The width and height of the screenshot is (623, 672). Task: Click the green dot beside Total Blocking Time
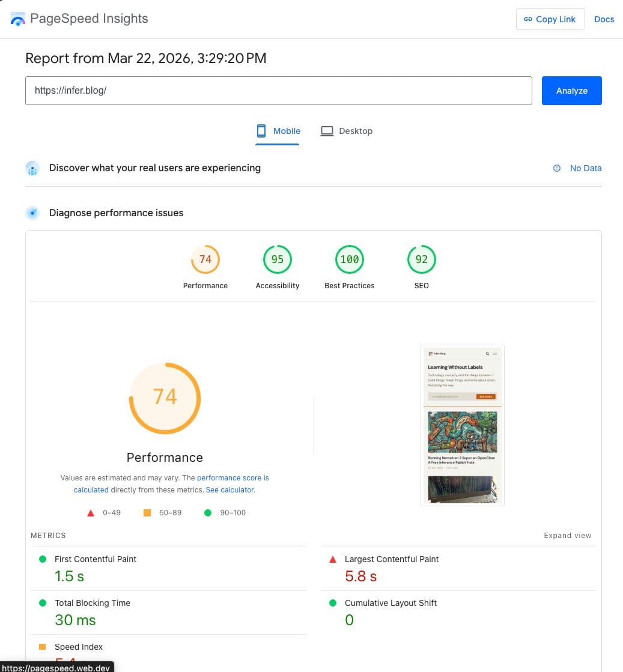43,603
